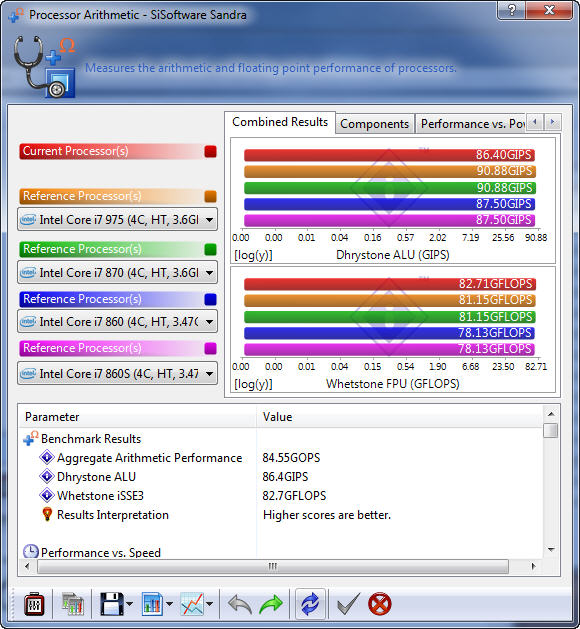Toggle the blue Reference Processor(s) checkbox
Image resolution: width=580 pixels, height=629 pixels.
211,299
